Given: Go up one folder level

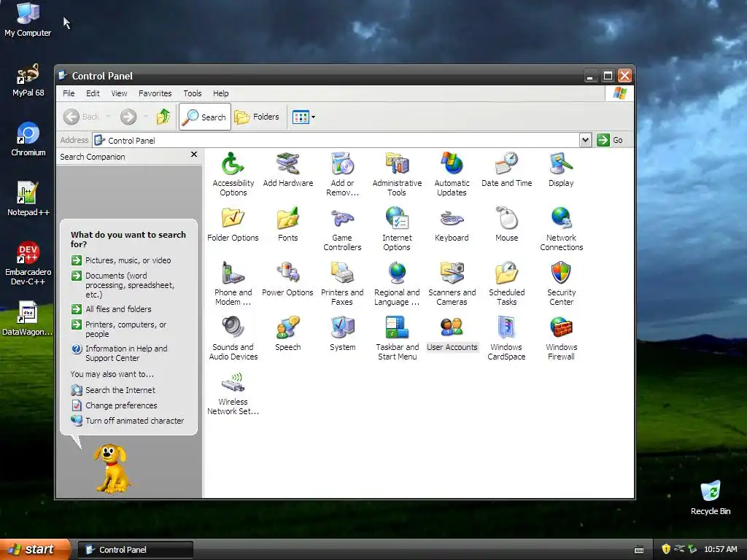Looking at the screenshot, I should click(x=163, y=117).
